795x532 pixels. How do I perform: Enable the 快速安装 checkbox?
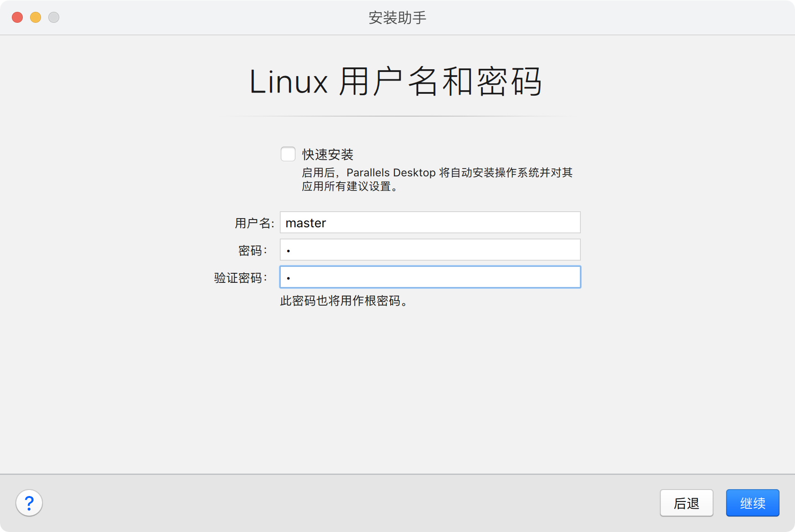point(288,154)
